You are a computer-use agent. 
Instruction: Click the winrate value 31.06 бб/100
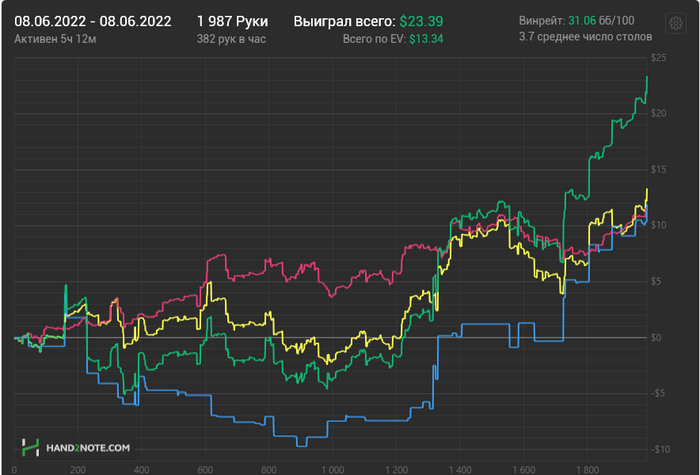click(601, 21)
